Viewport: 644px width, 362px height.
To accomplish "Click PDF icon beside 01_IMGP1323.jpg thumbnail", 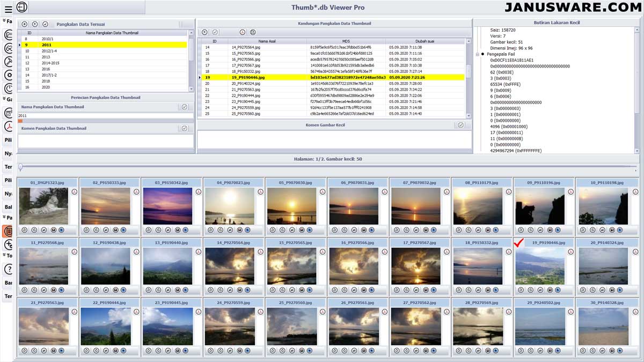I will point(75,191).
